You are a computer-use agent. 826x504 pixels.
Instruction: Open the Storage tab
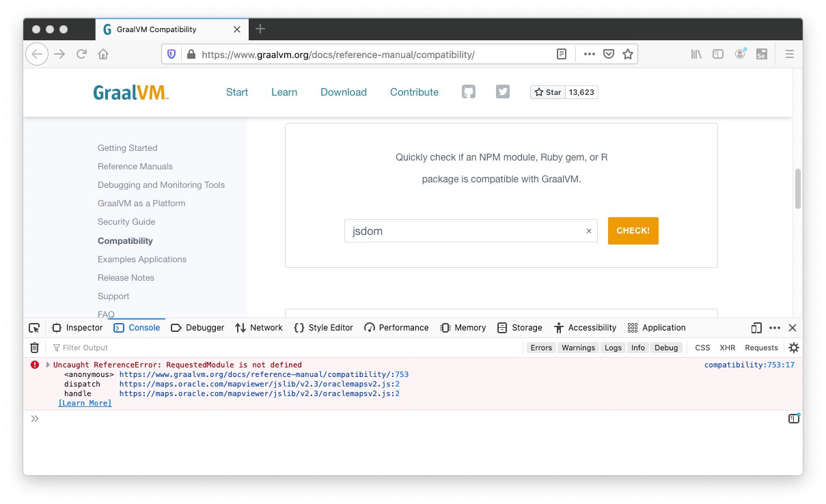point(520,328)
